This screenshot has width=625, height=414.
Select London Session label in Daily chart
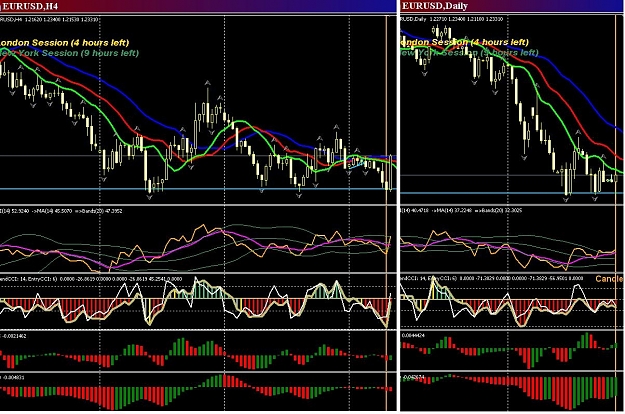click(464, 42)
